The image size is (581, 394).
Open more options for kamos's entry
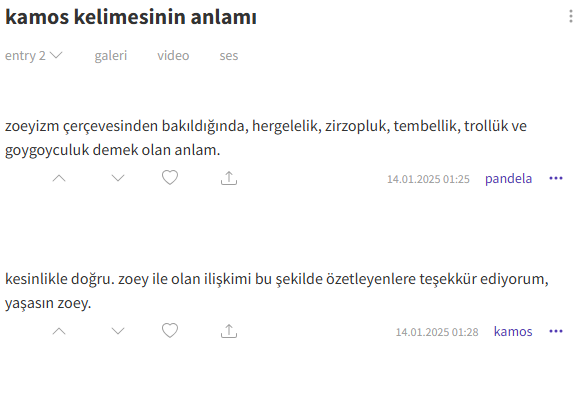pos(556,331)
